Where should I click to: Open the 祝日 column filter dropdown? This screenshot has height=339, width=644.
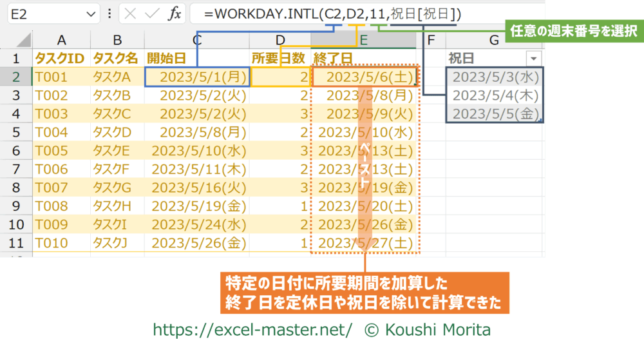coord(534,59)
